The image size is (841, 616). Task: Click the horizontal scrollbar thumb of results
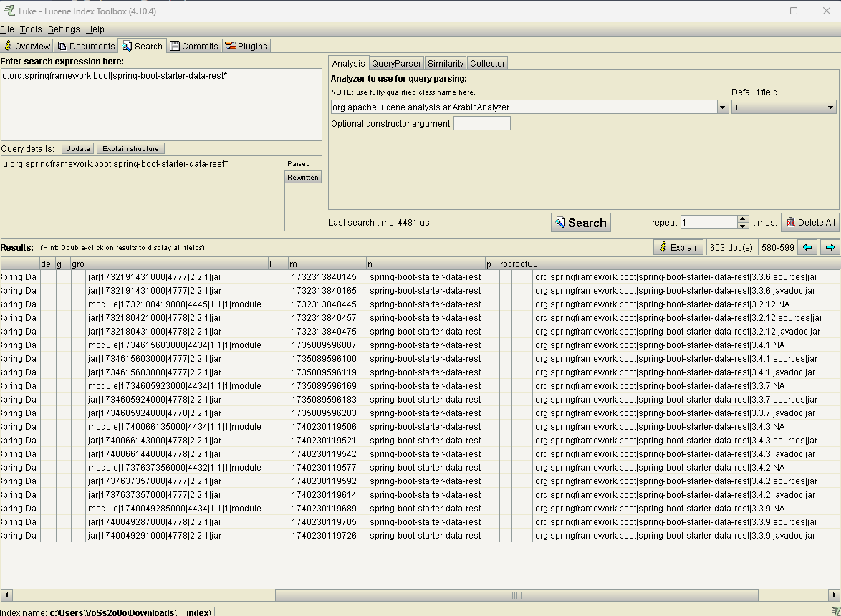click(516, 595)
